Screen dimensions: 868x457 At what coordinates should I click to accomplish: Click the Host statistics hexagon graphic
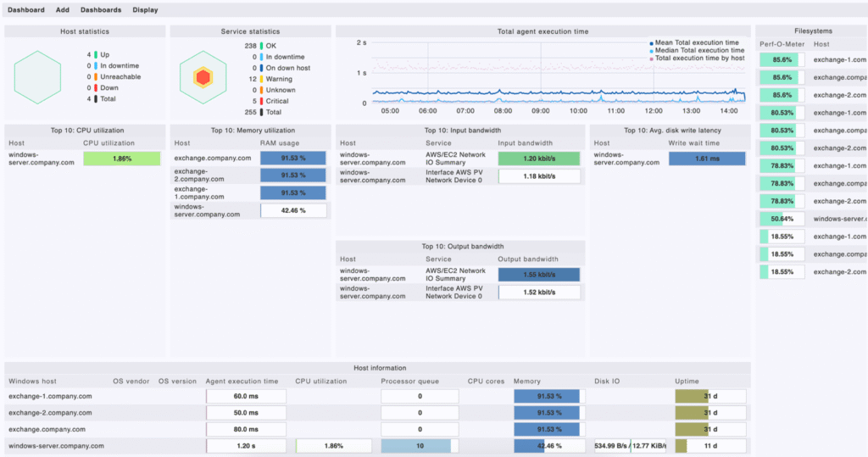click(x=37, y=77)
